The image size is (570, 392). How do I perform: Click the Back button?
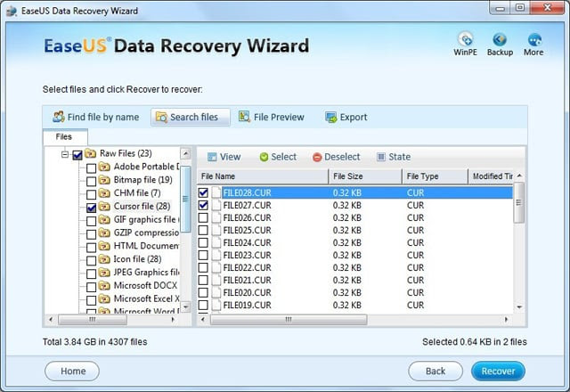click(436, 371)
